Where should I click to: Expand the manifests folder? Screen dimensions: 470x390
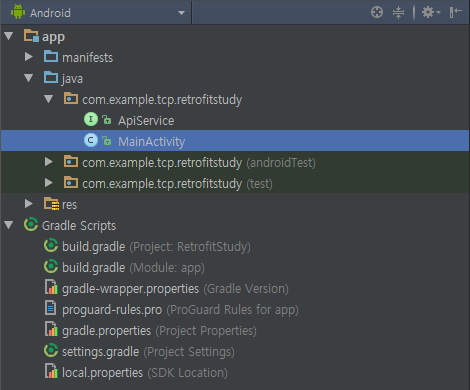click(x=29, y=57)
